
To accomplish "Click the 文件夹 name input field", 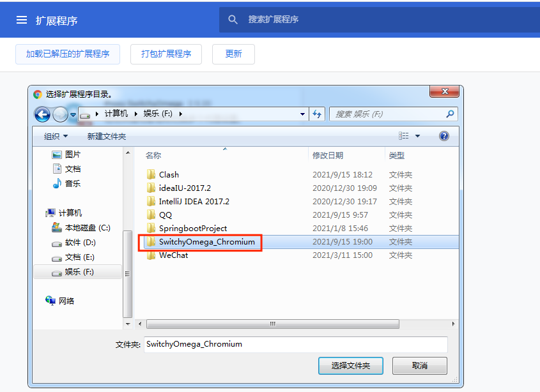I will (x=295, y=344).
